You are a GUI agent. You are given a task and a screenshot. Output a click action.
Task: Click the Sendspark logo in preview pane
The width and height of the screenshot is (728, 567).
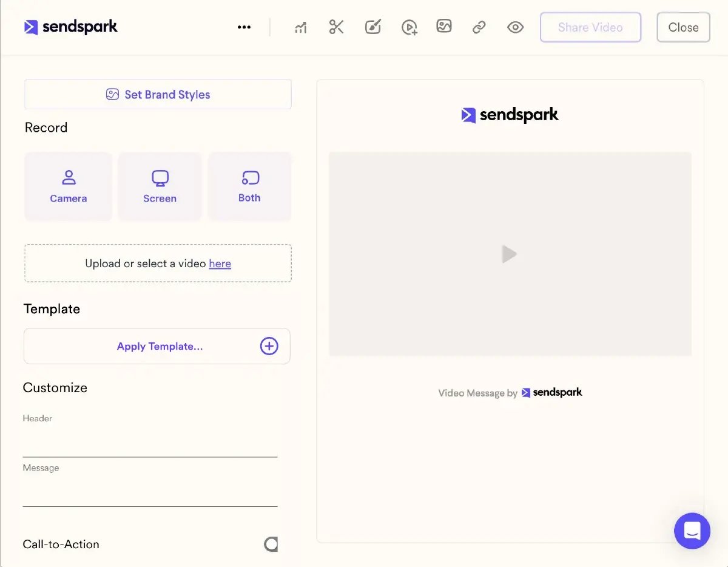(x=510, y=115)
